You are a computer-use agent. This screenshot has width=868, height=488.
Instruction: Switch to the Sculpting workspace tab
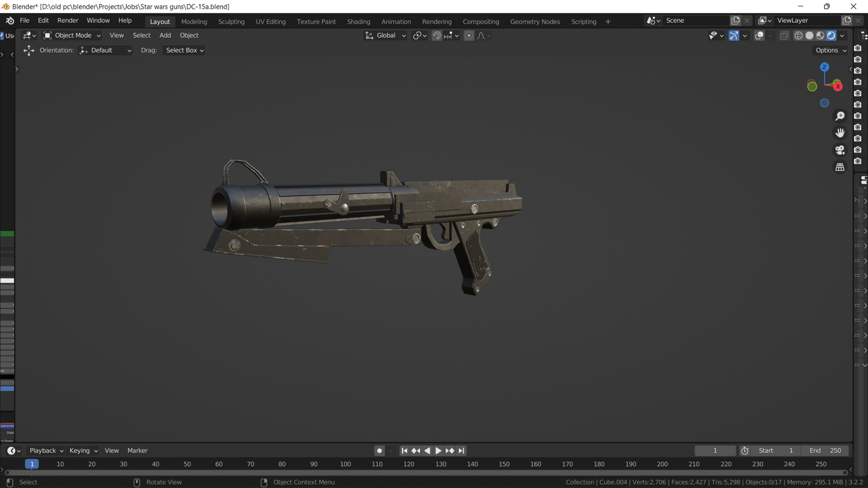click(231, 22)
